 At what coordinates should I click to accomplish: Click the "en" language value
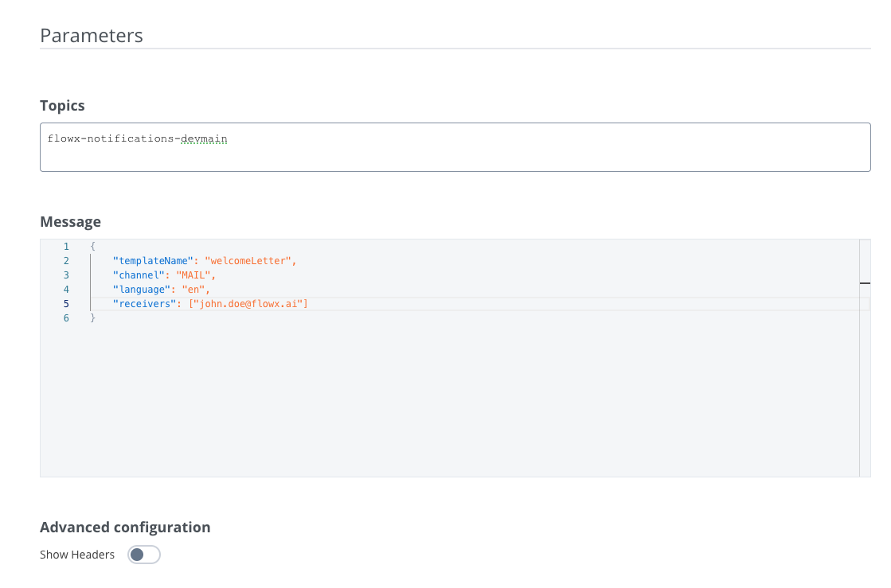click(193, 290)
